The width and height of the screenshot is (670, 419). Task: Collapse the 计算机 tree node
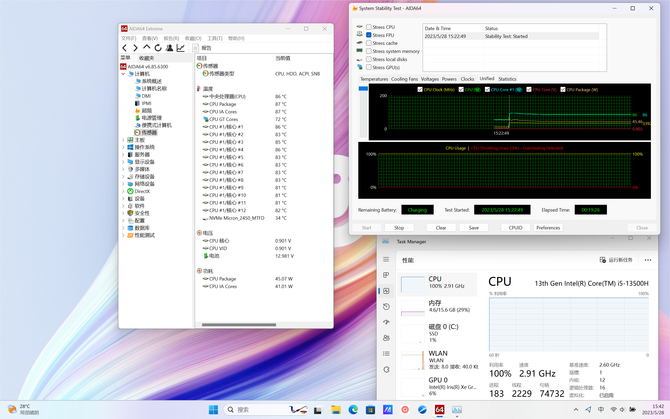tap(123, 74)
